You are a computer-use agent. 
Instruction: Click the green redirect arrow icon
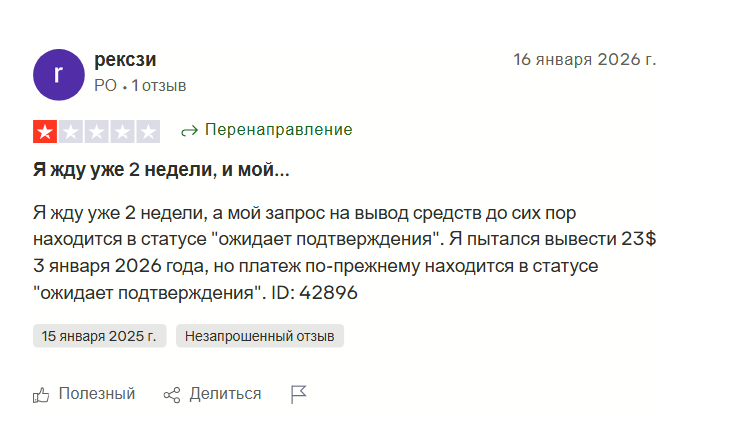188,131
